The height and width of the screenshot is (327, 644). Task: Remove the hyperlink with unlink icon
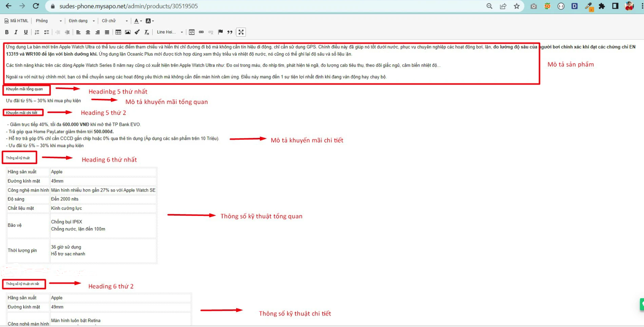pos(211,32)
